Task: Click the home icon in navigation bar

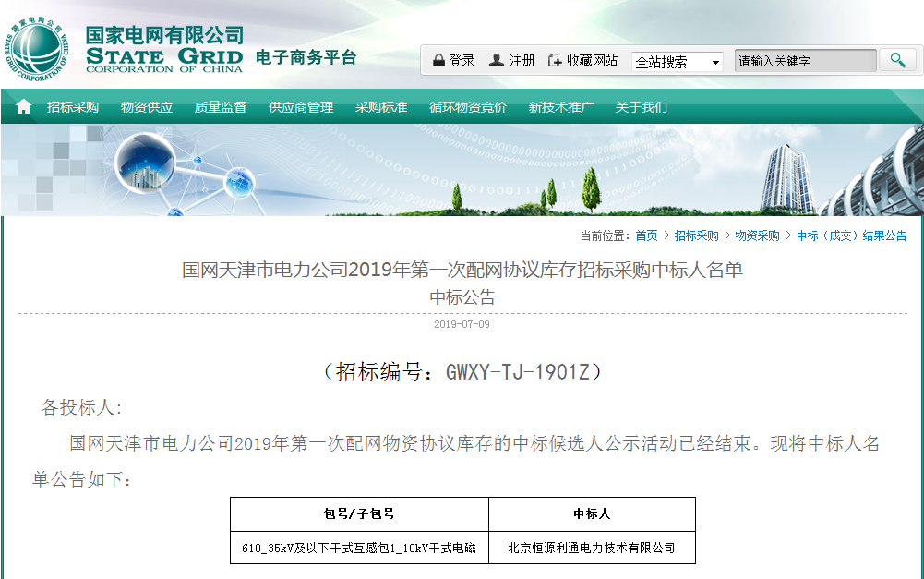Action: coord(24,107)
